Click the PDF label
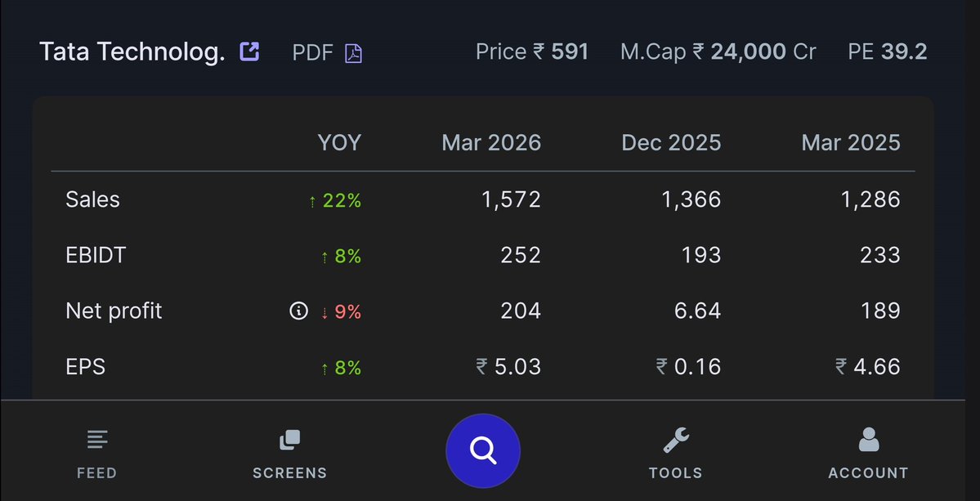Screen dimensions: 980x501 (312, 53)
